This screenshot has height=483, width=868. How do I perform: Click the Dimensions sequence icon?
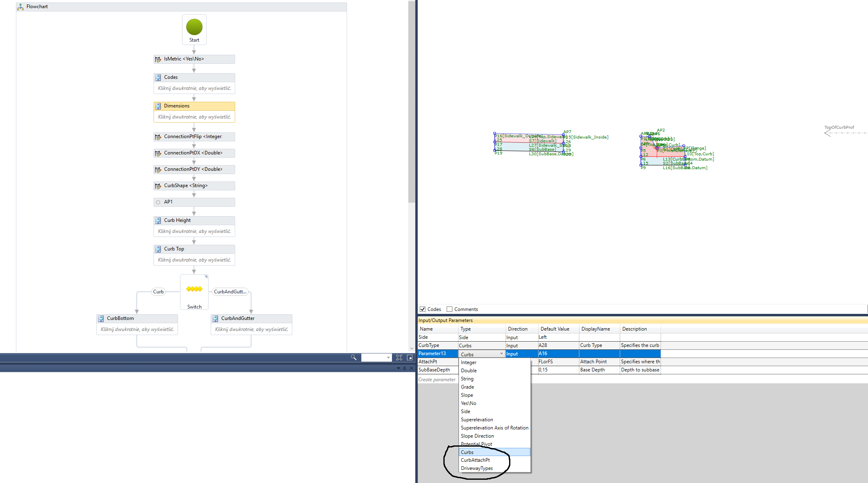pos(158,106)
